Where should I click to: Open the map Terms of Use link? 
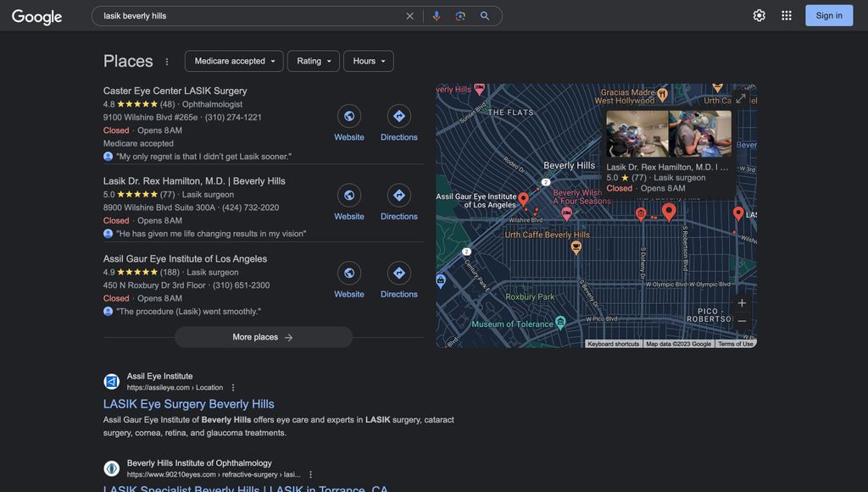735,344
